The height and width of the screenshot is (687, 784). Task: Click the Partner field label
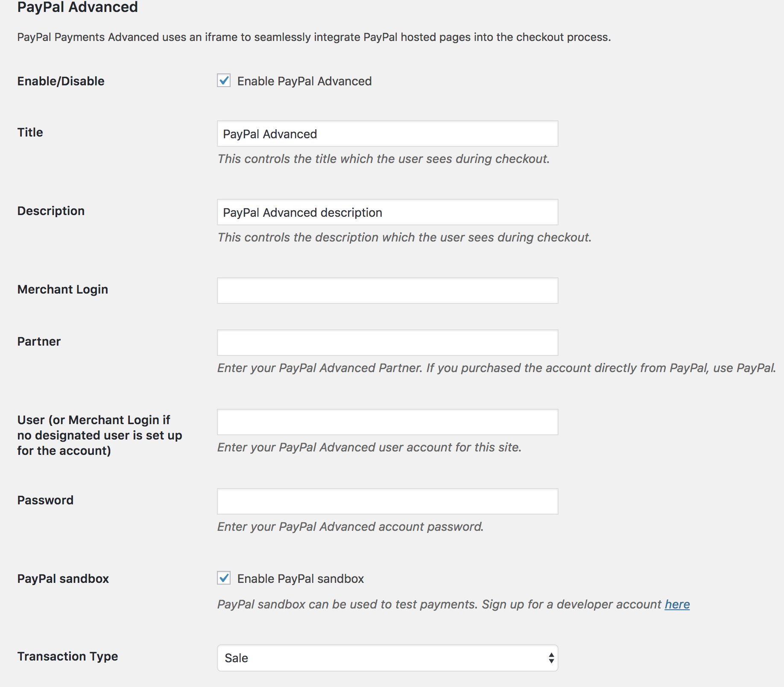click(x=39, y=341)
